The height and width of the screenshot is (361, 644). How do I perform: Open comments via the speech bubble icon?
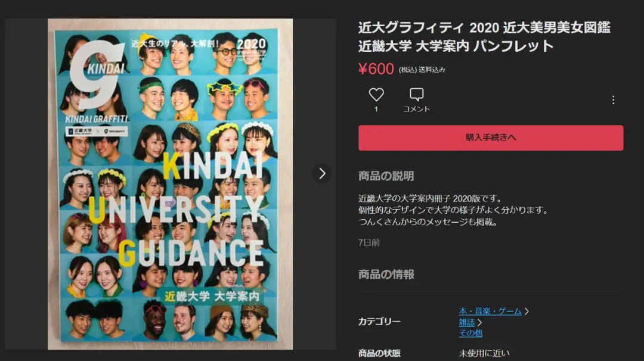(416, 95)
